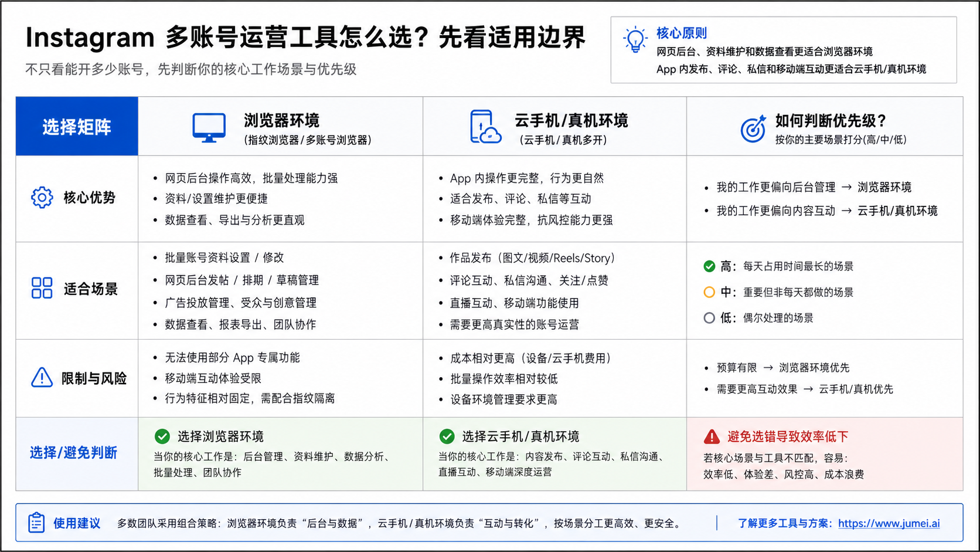Click the bullet 行为特征相对固定，需配合指纹隔离
The height and width of the screenshot is (552, 980).
pos(250,398)
